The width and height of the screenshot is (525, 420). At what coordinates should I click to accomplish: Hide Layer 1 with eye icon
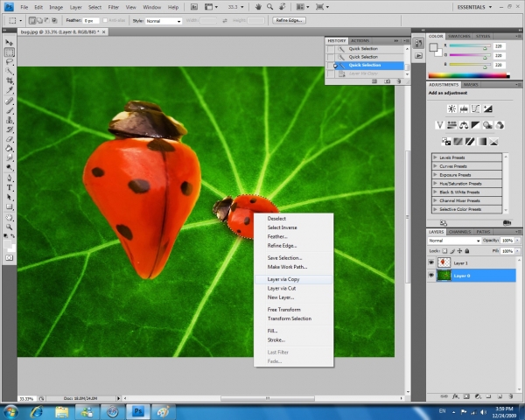tap(431, 262)
